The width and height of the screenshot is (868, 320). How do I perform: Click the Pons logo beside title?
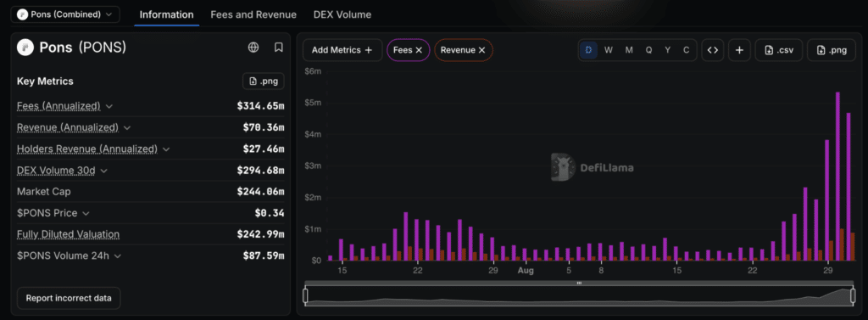25,48
